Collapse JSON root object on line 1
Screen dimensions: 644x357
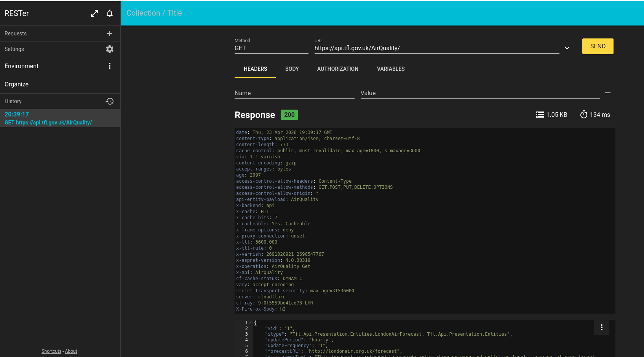[251, 323]
